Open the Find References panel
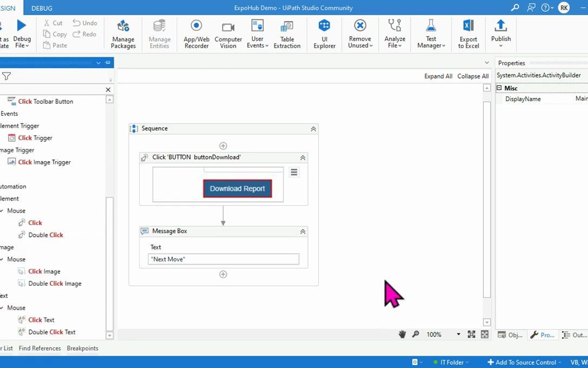This screenshot has height=368, width=588. 40,348
